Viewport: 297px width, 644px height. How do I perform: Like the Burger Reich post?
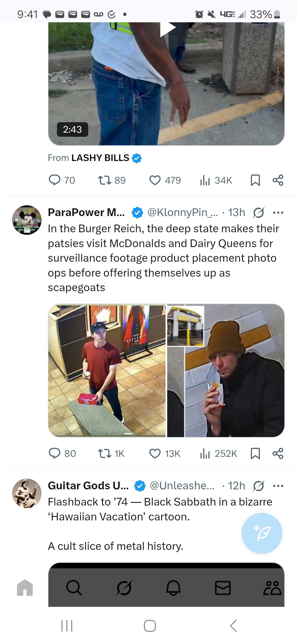click(155, 454)
